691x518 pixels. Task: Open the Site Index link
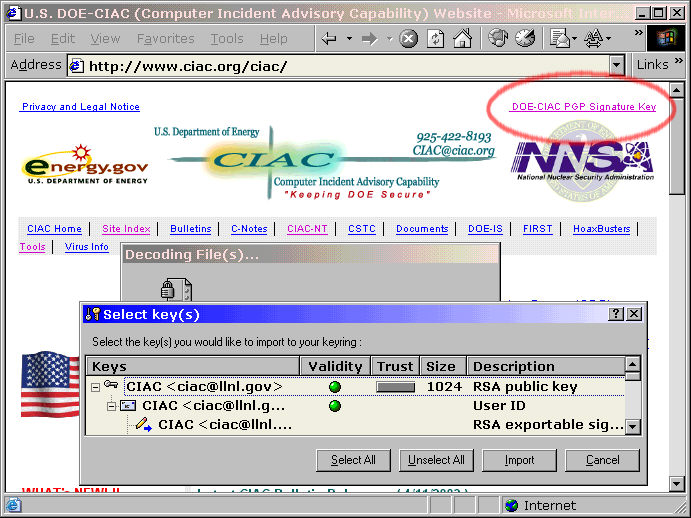click(x=126, y=229)
